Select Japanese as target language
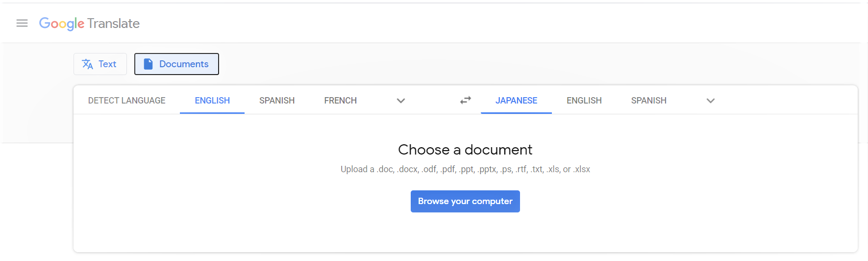Screen dimensions: 868x261 (x=516, y=100)
